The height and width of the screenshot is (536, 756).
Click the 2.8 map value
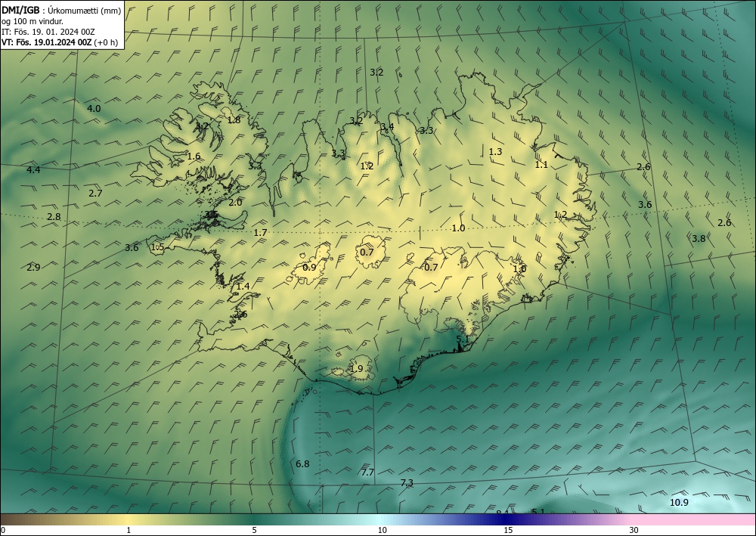(54, 217)
